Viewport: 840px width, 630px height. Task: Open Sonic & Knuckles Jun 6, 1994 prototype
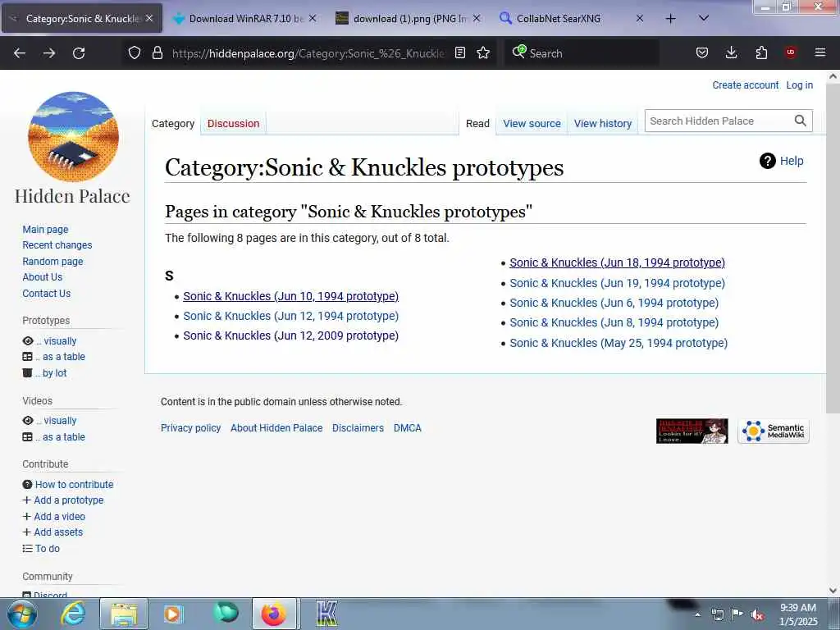(x=614, y=303)
